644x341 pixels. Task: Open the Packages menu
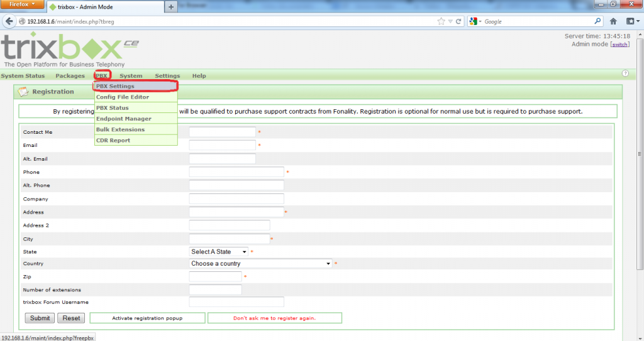coord(70,76)
